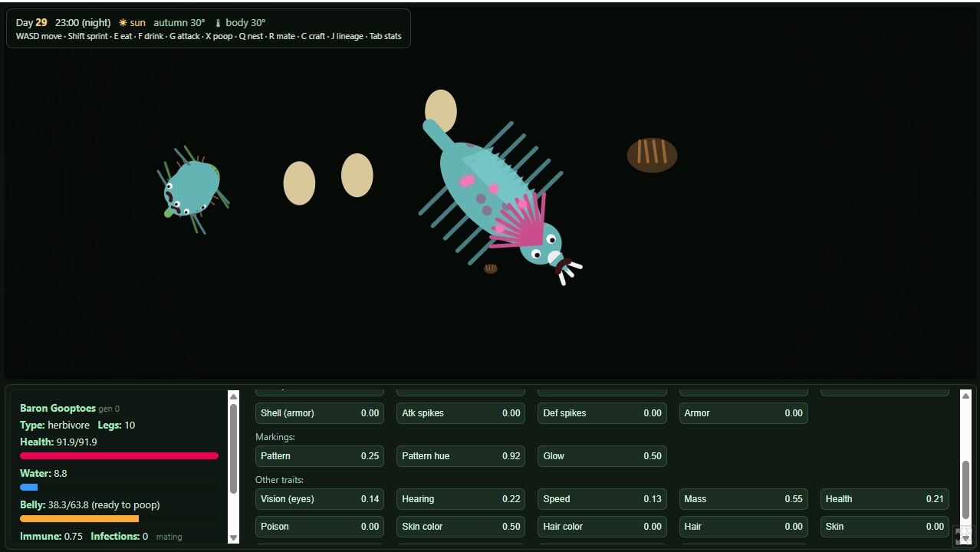Click the Def spikes trait cell
Image resolution: width=980 pixels, height=552 pixels.
tap(602, 413)
